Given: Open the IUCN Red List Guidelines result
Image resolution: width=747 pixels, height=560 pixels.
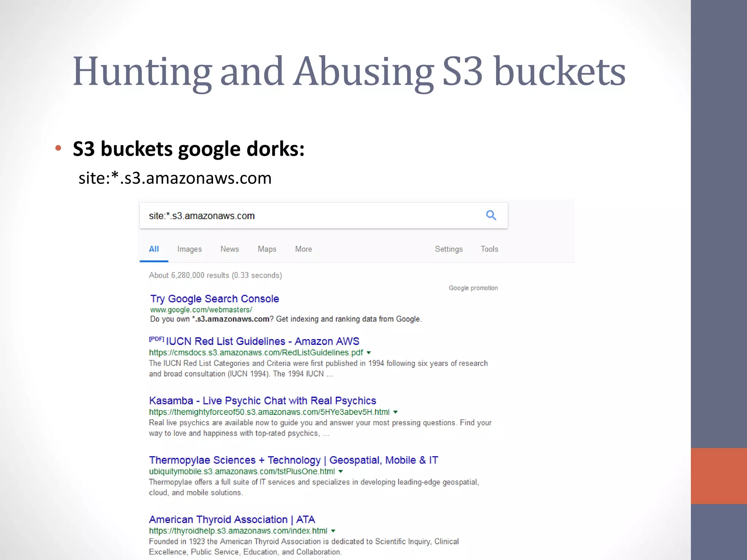Looking at the screenshot, I should [x=263, y=341].
